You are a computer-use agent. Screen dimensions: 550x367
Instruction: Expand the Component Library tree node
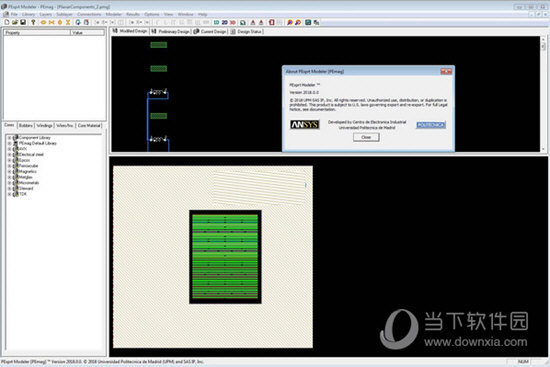pyautogui.click(x=9, y=138)
